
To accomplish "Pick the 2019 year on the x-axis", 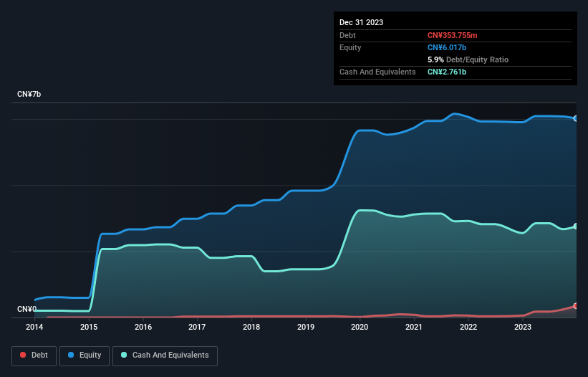I will click(305, 327).
